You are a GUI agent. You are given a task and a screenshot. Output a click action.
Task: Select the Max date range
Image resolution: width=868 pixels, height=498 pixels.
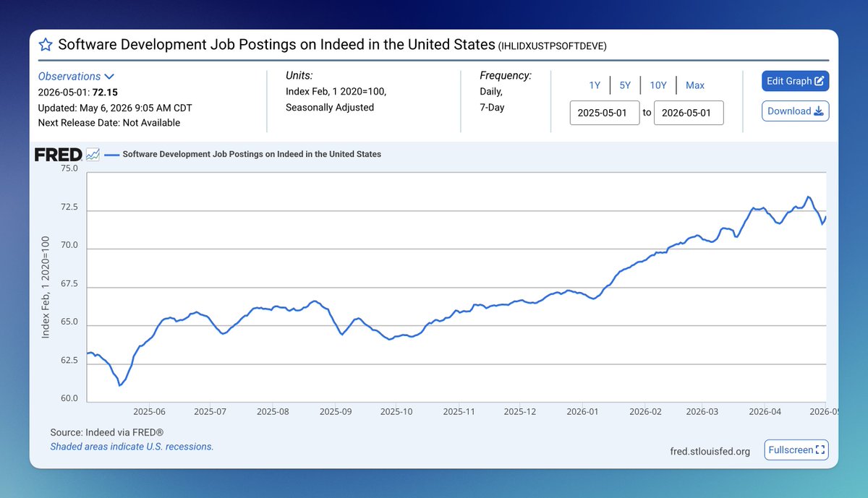point(695,85)
